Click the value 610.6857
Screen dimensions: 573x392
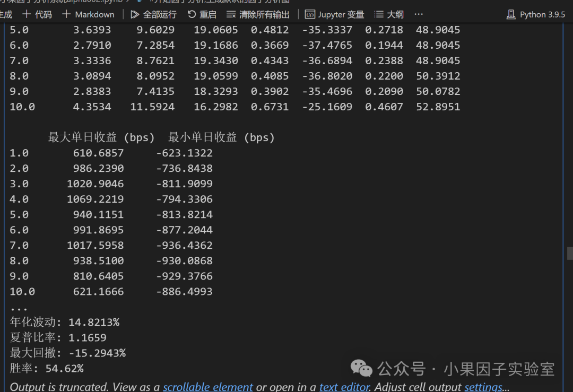(98, 153)
